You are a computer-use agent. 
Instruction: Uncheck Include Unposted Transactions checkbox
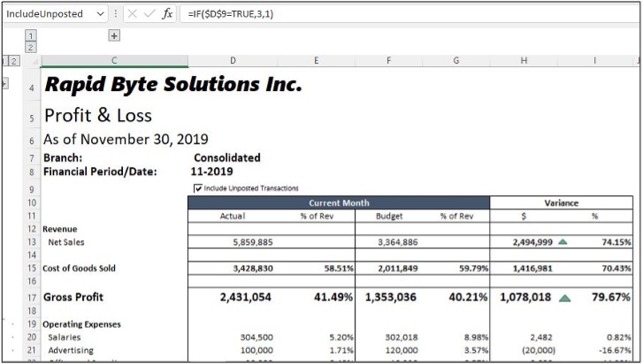click(198, 188)
